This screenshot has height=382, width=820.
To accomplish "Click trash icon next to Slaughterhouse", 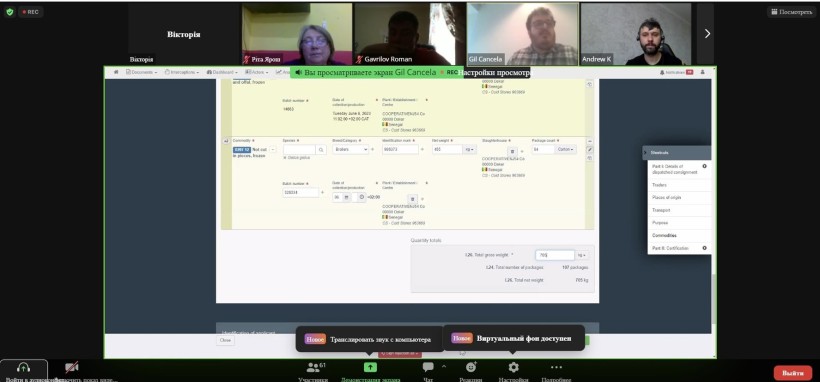I will pyautogui.click(x=512, y=151).
